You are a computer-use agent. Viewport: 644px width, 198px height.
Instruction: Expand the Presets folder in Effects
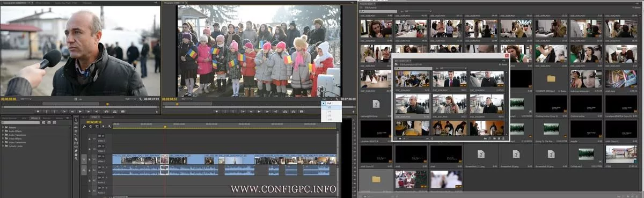pos(3,127)
